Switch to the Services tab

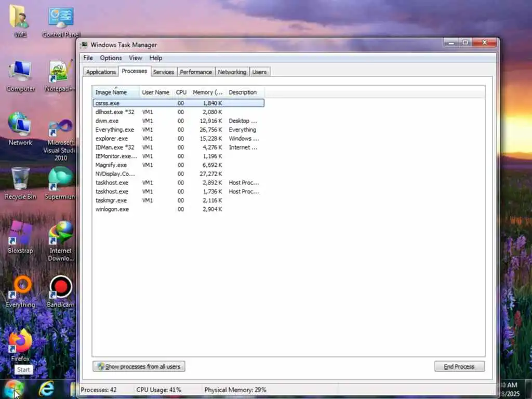point(163,72)
